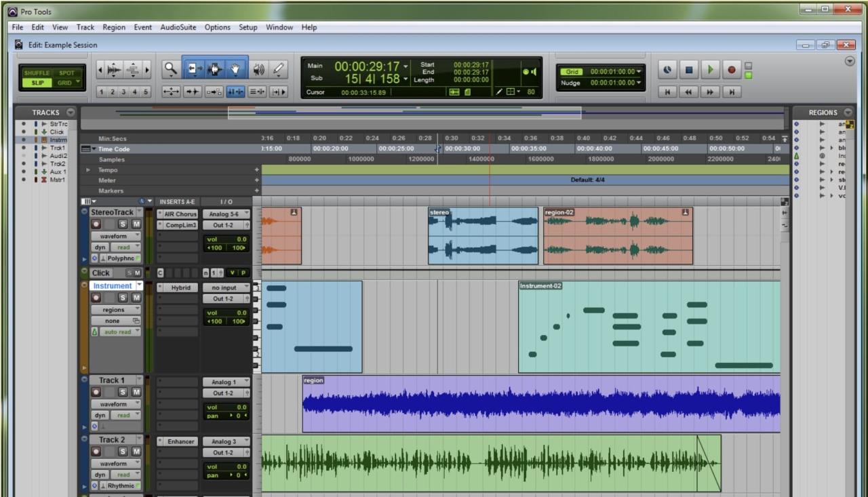
Task: Open the AudioSuite menu
Action: pyautogui.click(x=178, y=27)
